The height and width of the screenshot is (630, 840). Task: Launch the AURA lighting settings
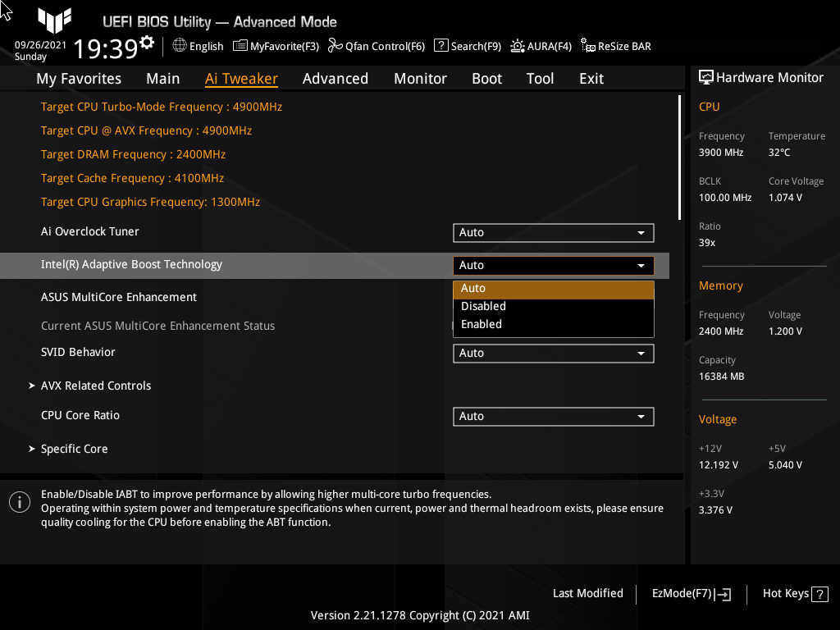point(541,46)
